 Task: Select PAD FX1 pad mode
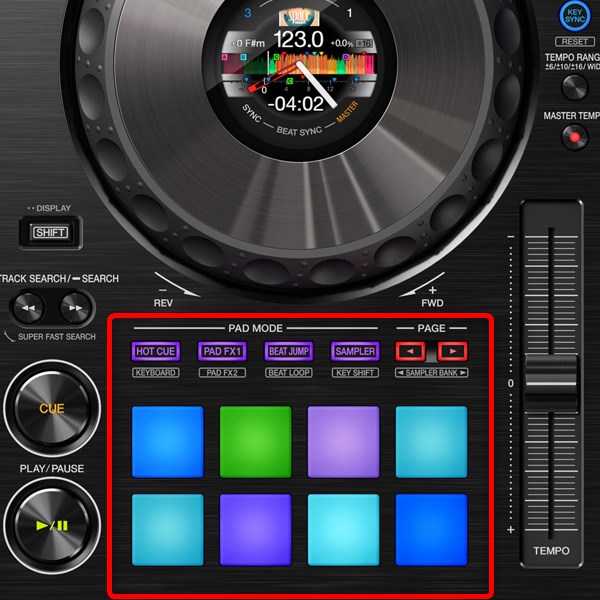222,351
